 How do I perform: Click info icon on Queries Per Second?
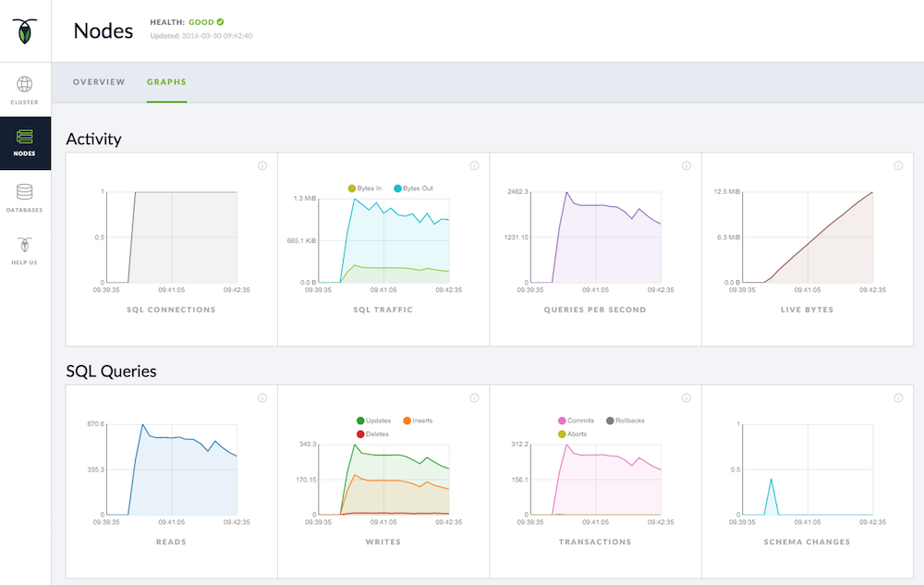pyautogui.click(x=687, y=166)
